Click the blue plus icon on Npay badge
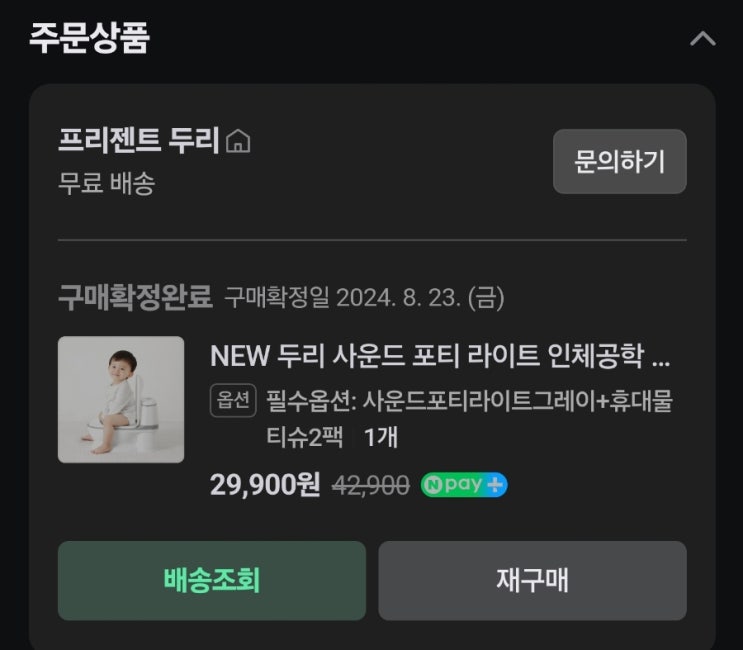 coord(495,485)
